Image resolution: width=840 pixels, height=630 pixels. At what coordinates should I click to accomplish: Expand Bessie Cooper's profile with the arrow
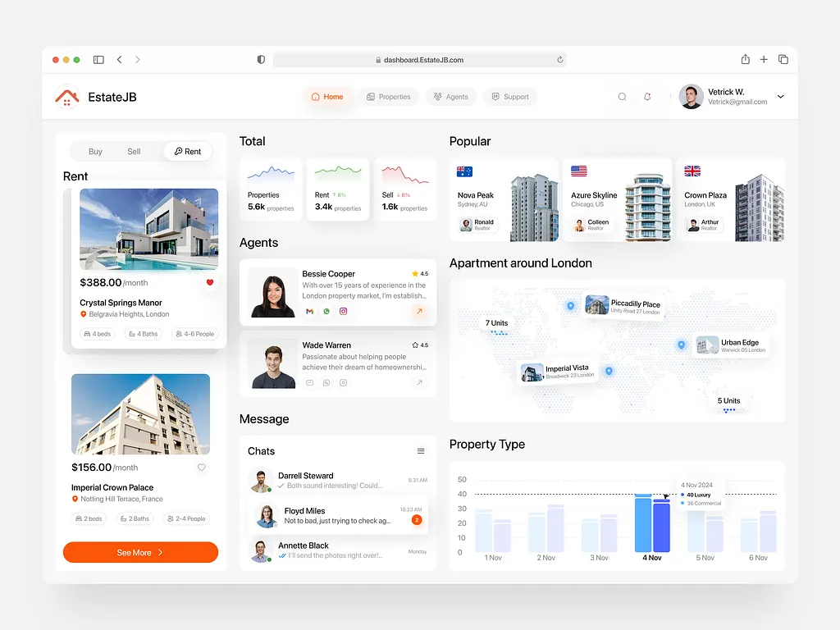pyautogui.click(x=418, y=312)
